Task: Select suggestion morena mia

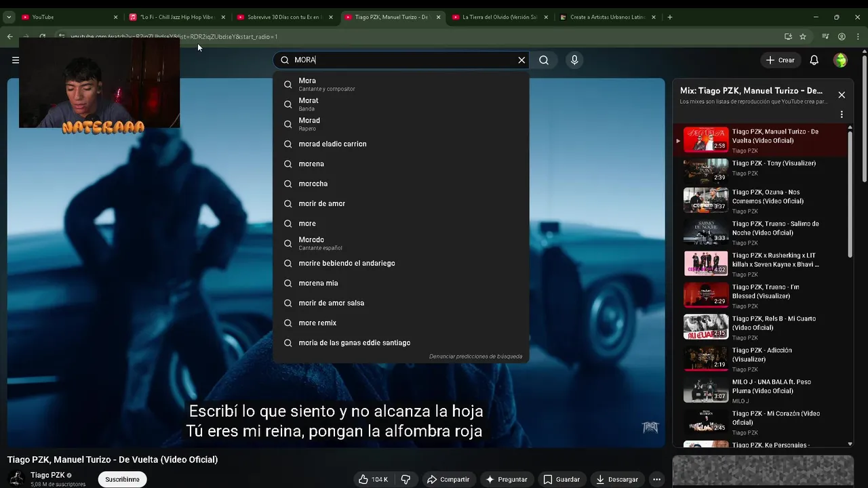Action: point(401,283)
